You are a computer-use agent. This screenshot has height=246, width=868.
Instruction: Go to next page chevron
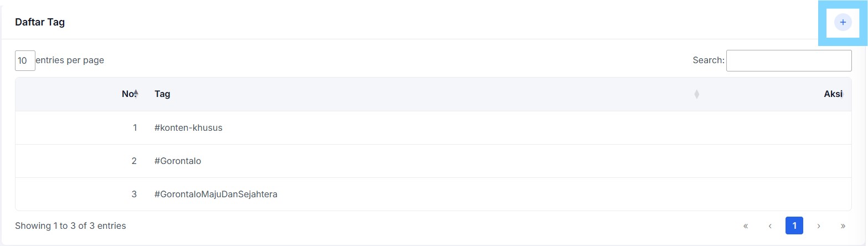pyautogui.click(x=819, y=225)
